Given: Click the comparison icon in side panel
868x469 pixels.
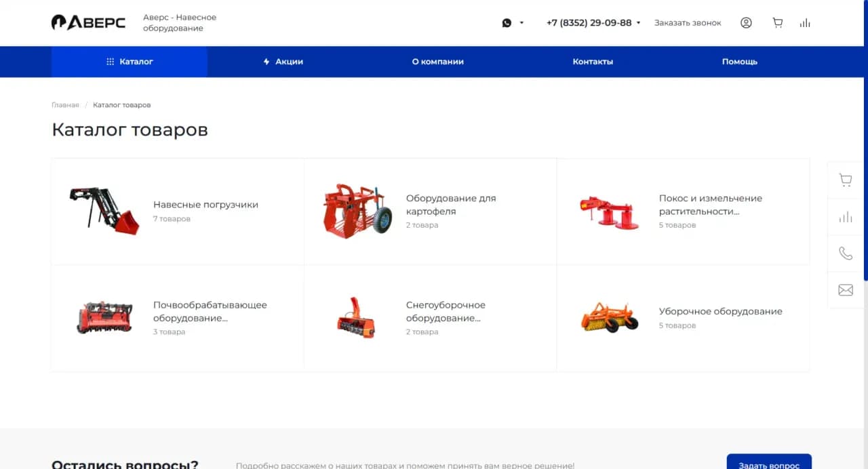Looking at the screenshot, I should [x=845, y=217].
